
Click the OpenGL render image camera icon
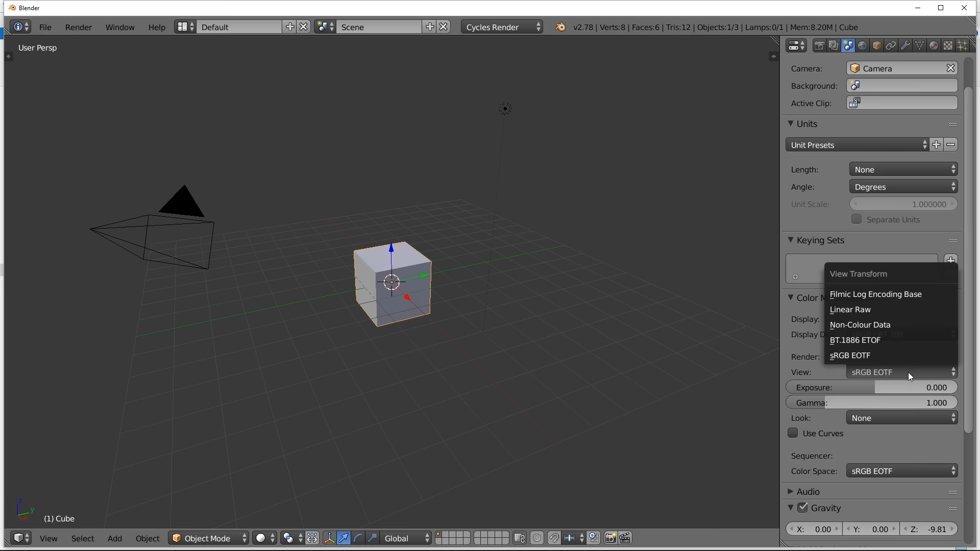[610, 539]
